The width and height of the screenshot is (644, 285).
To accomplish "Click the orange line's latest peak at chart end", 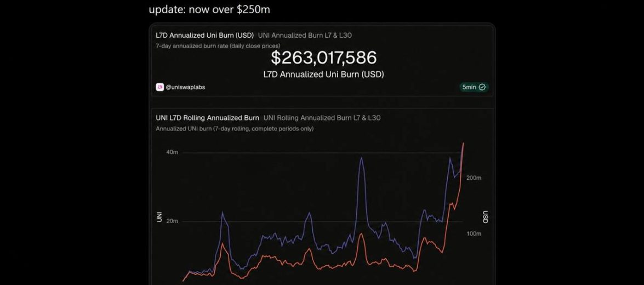I will [x=463, y=143].
